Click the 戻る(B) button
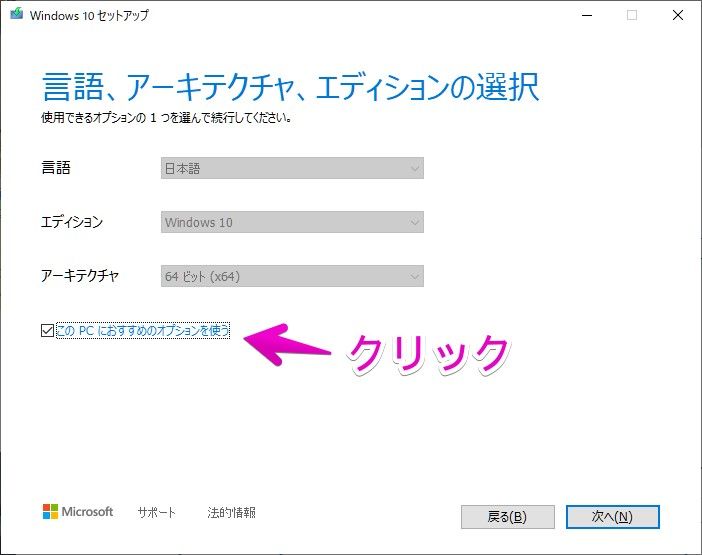 (508, 517)
